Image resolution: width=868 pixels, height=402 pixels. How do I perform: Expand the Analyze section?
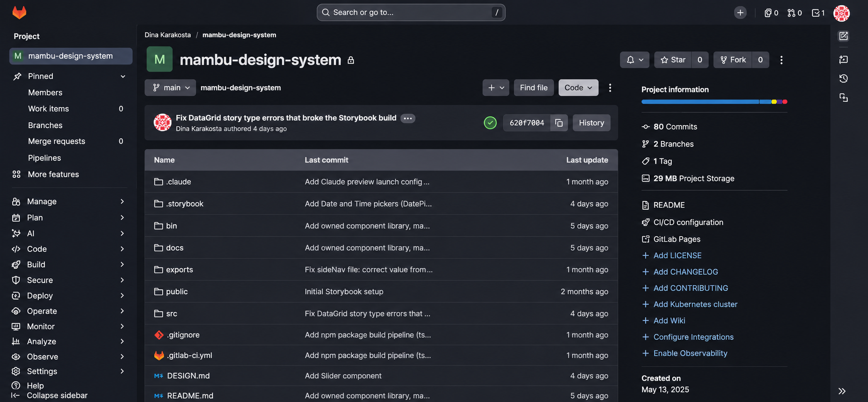click(x=71, y=341)
